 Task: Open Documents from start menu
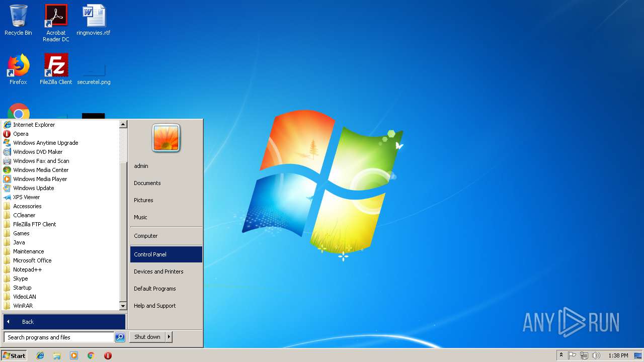point(166,183)
